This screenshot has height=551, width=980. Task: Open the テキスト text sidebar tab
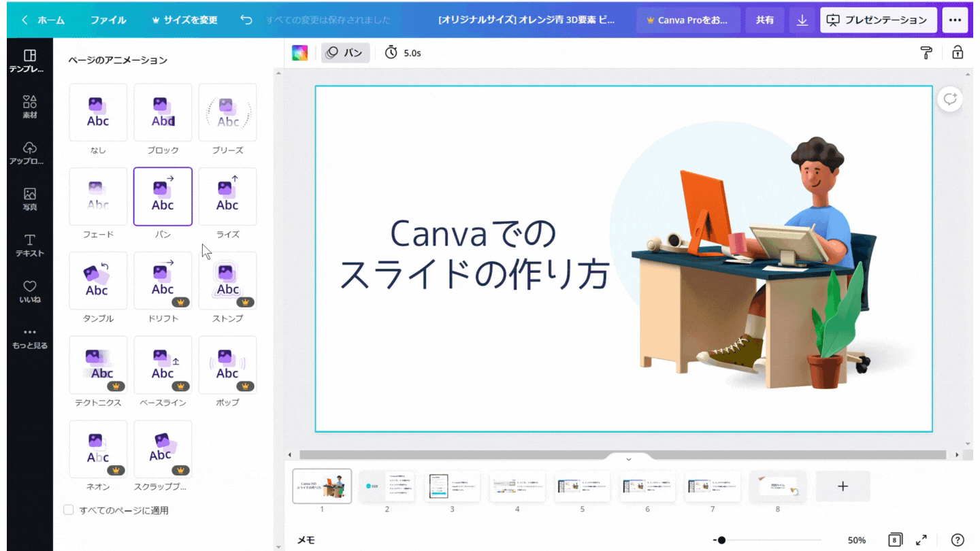coord(29,246)
